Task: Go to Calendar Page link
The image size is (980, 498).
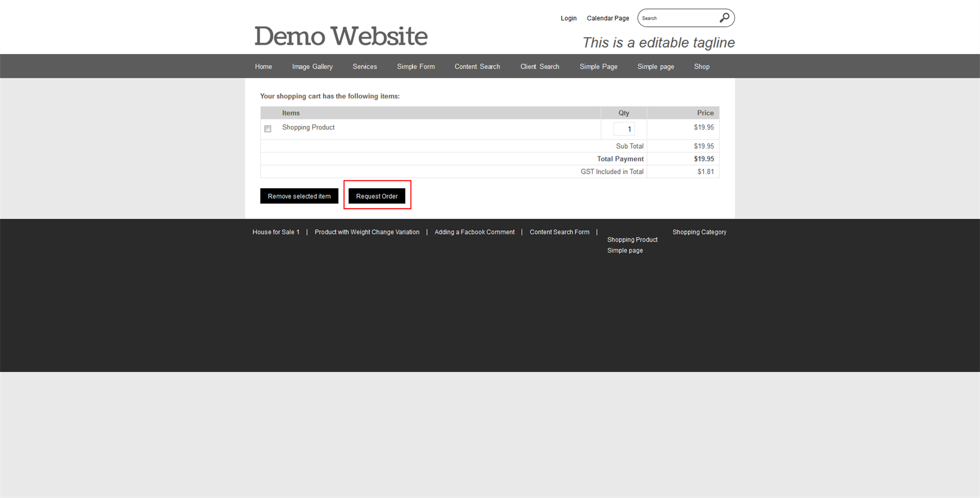Action: (607, 18)
